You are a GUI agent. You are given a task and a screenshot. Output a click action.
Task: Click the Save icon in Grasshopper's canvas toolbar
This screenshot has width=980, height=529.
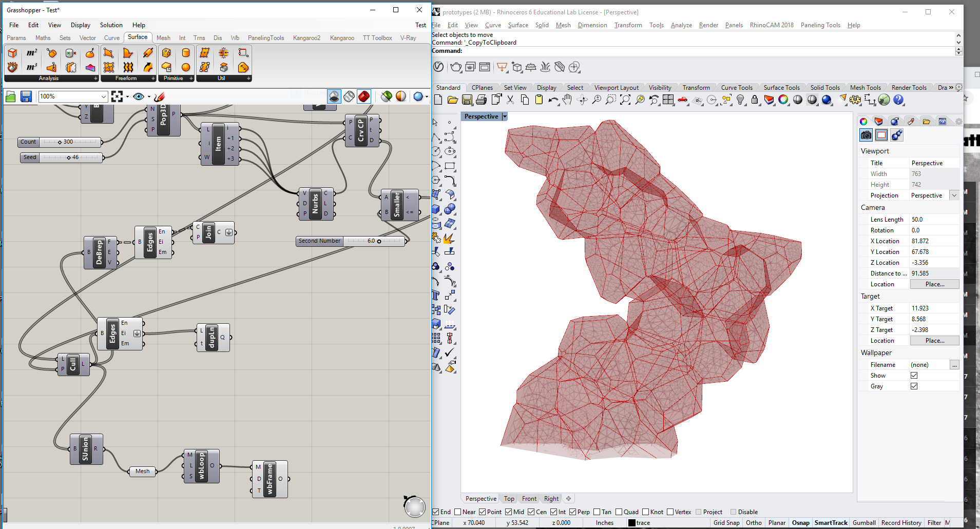tap(26, 96)
